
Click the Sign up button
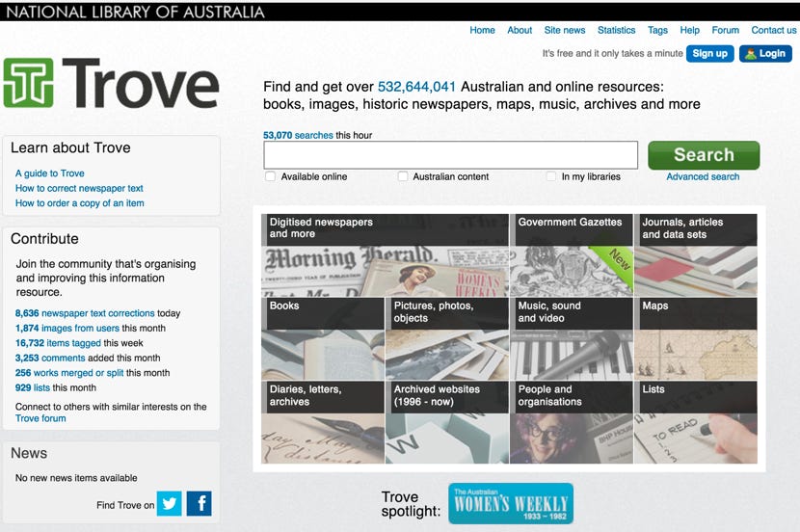(x=710, y=54)
